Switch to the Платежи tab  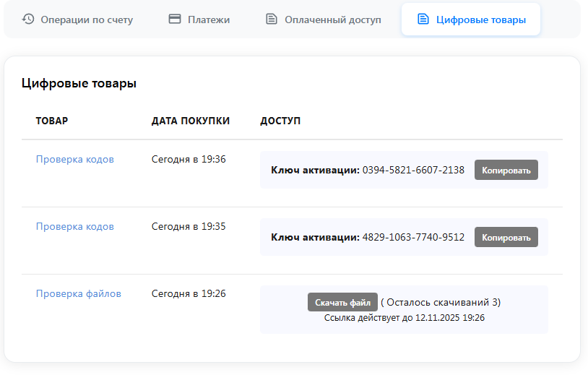click(x=209, y=20)
